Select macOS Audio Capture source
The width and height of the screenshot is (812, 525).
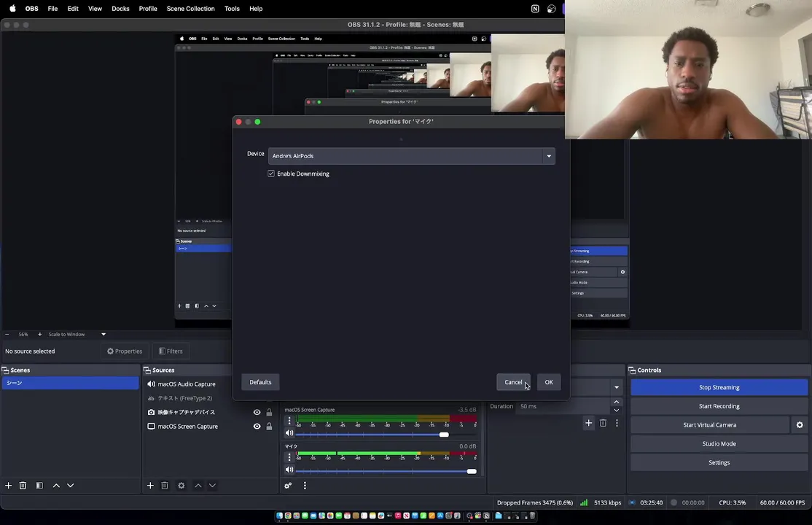point(187,384)
